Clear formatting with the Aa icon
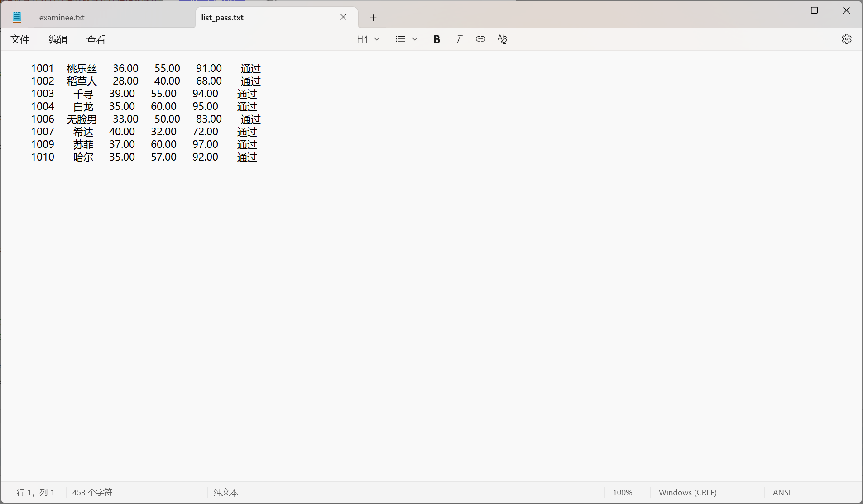 point(502,39)
